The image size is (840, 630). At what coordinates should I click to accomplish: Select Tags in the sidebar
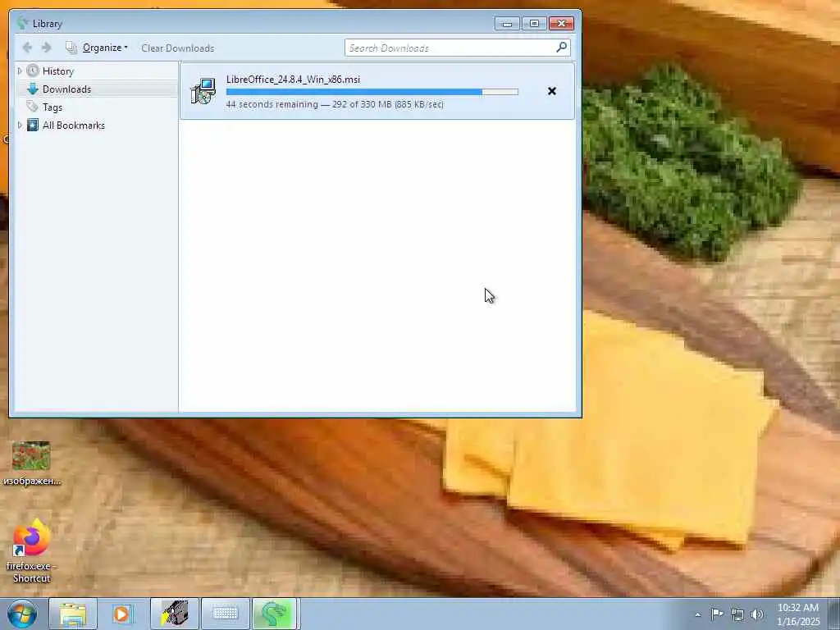click(x=52, y=107)
